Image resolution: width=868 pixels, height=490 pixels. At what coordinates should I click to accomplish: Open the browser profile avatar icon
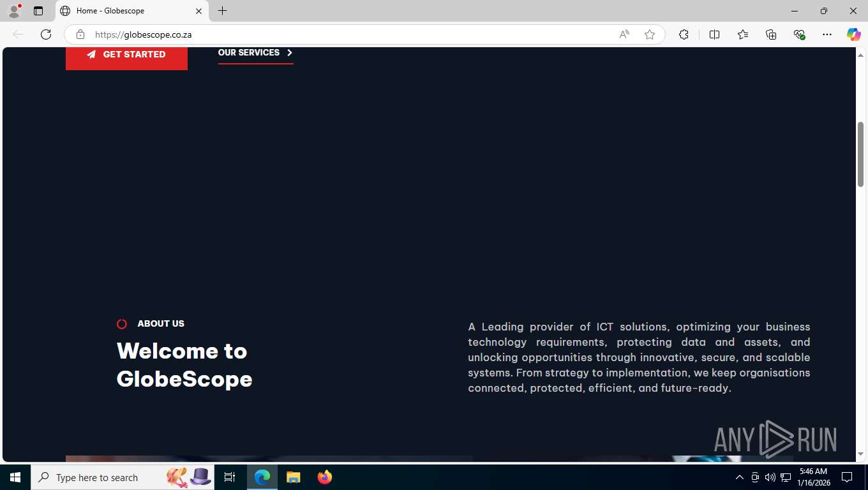pos(14,11)
